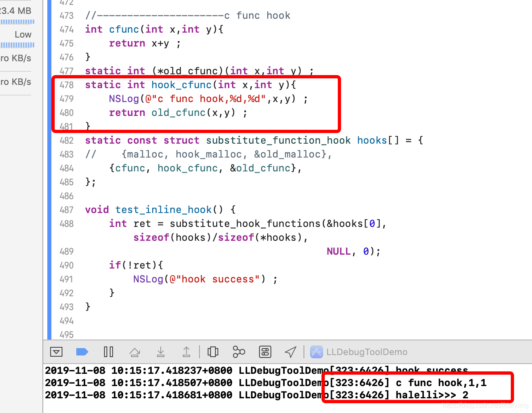This screenshot has width=532, height=413.
Task: Click console log line "halelli>>> 2"
Action: click(257, 395)
